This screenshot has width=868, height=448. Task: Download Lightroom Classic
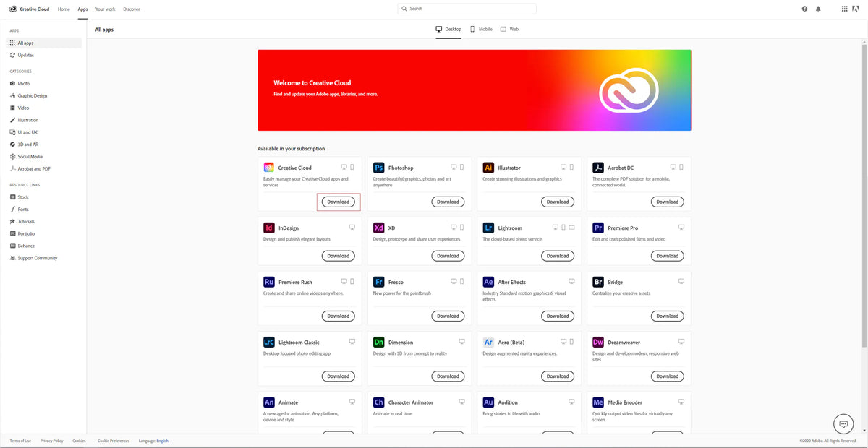point(338,376)
